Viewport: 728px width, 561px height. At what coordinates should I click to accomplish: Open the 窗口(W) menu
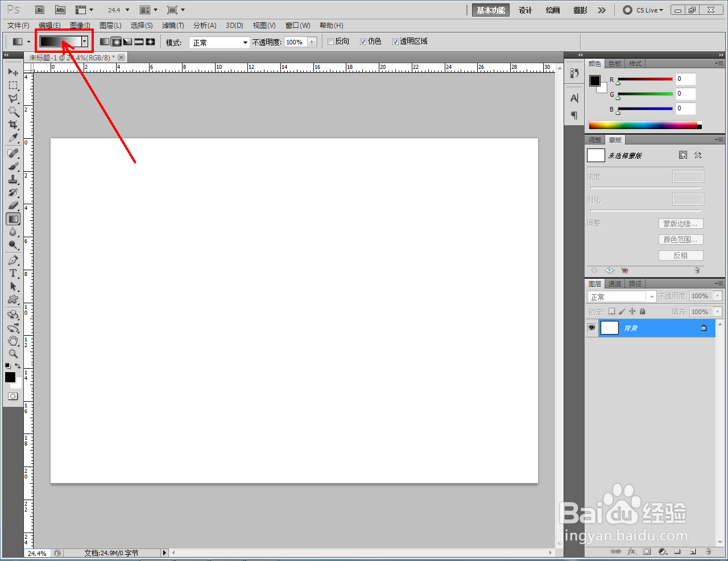[x=298, y=26]
